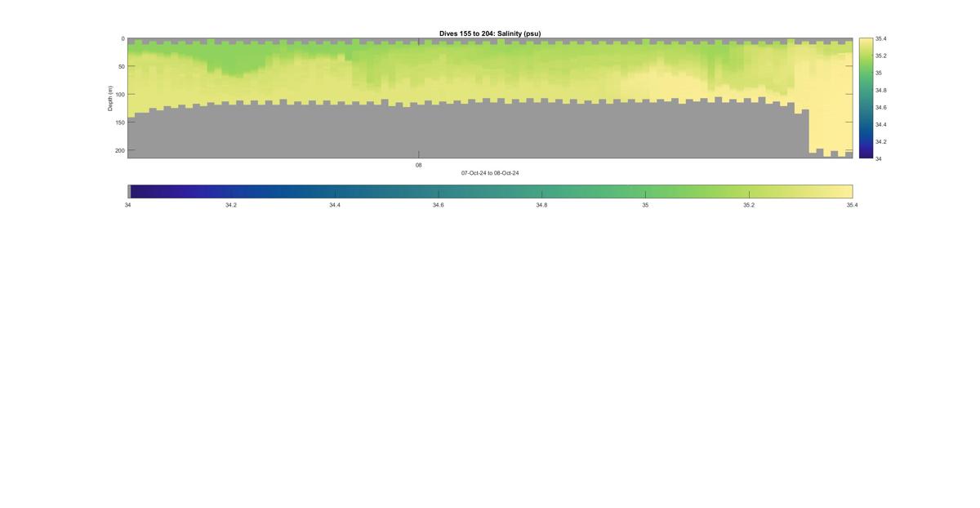Click "35.4" tick under the horizontal colorbar
The image size is (980, 508).
[x=852, y=205]
